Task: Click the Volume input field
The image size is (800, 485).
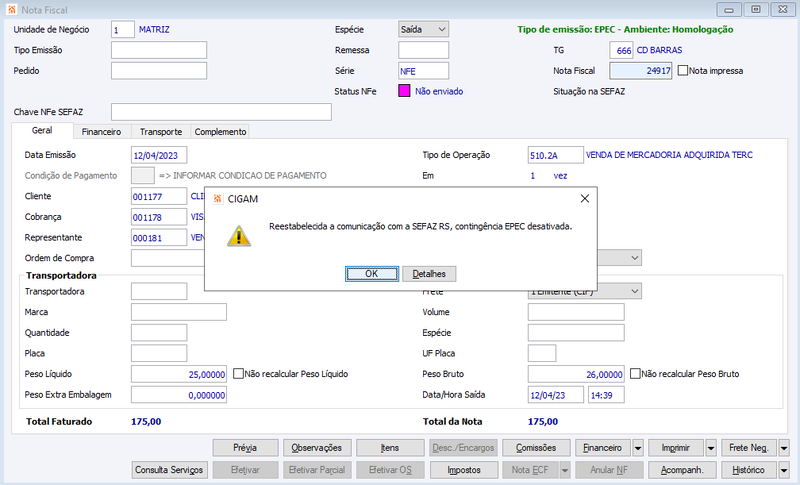Action: tap(576, 312)
